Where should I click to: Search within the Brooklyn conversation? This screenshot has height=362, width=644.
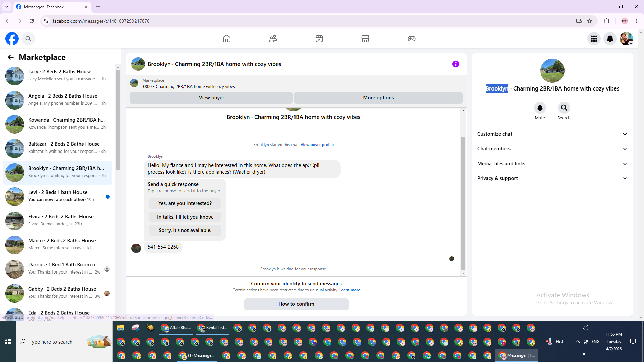coord(564,108)
